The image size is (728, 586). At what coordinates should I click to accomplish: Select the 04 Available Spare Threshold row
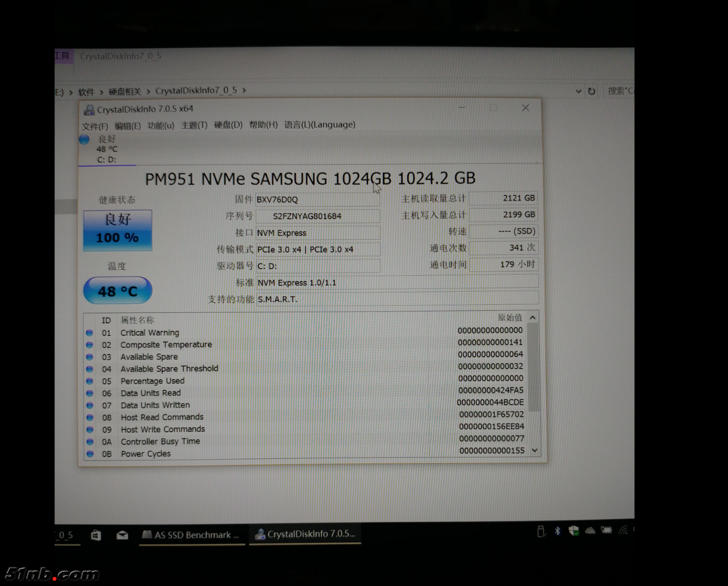pyautogui.click(x=305, y=369)
